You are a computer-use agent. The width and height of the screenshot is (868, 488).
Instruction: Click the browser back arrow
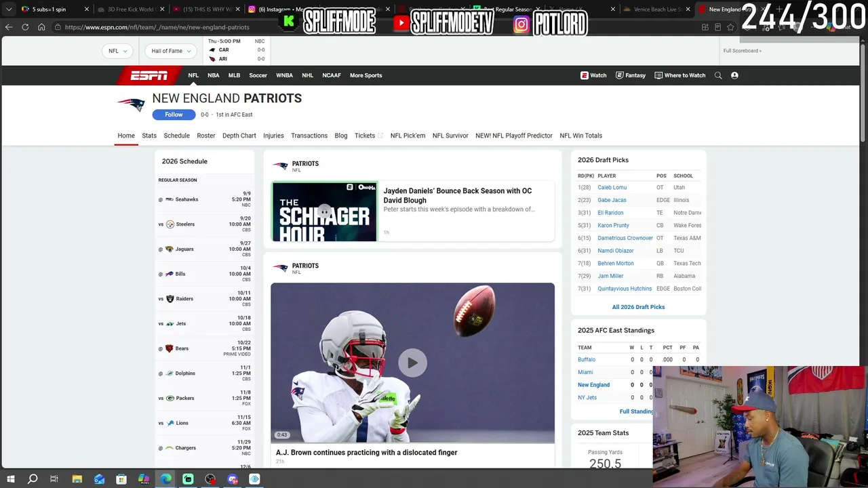[9, 27]
